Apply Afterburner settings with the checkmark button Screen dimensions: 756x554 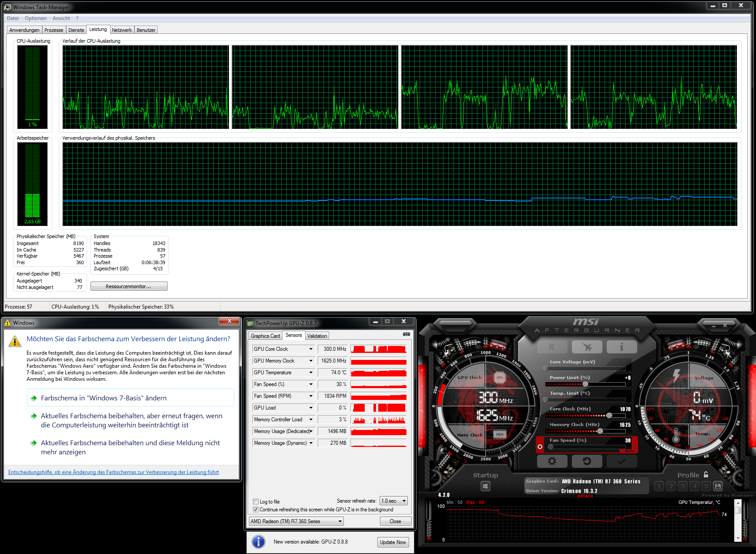click(622, 461)
